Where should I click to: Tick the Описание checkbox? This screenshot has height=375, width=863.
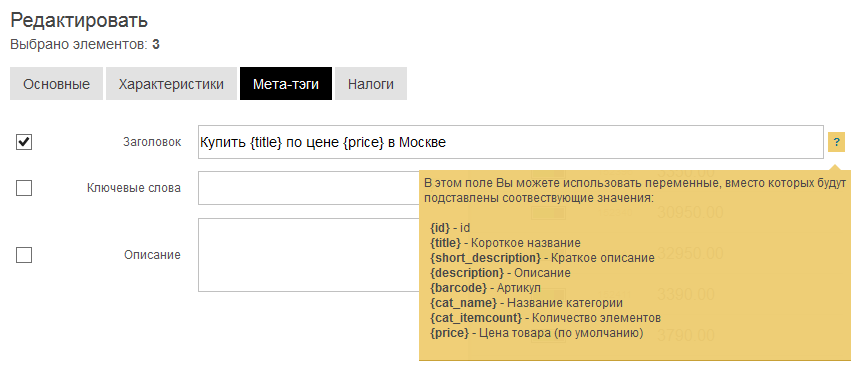click(x=24, y=255)
